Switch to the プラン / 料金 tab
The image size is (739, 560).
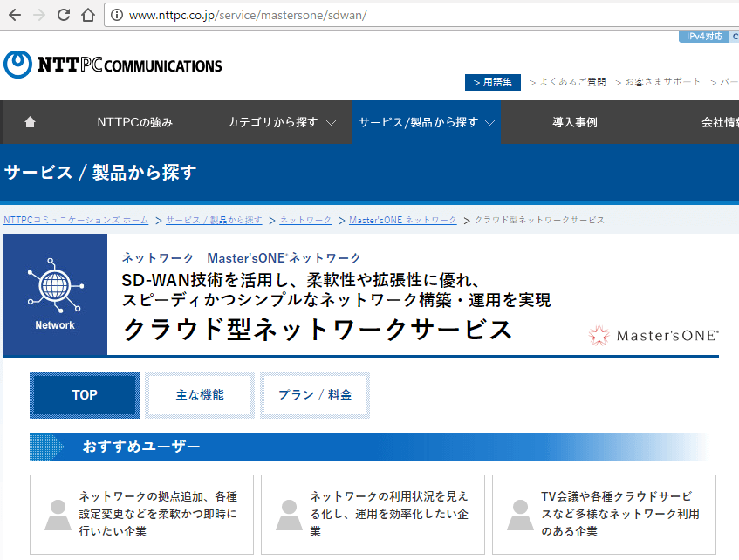point(315,395)
